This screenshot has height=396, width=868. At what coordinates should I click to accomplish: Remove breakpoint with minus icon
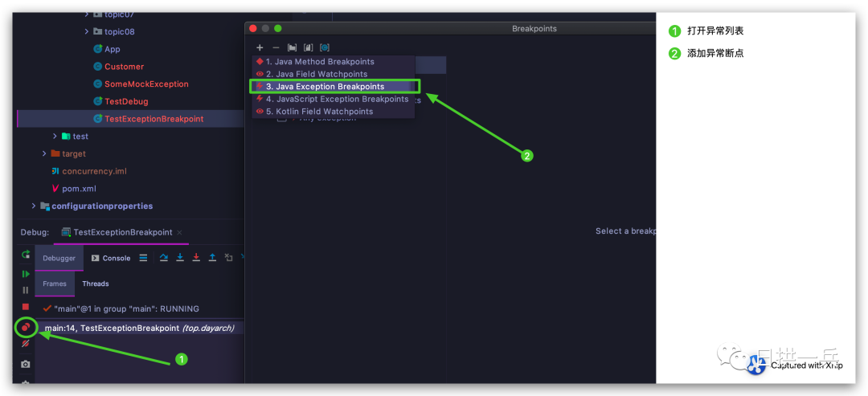[276, 47]
